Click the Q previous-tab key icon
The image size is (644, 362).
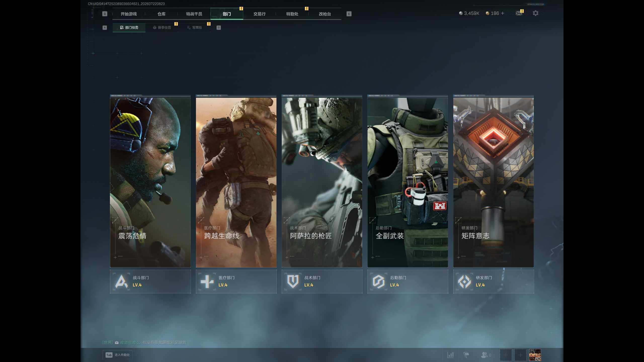105,14
